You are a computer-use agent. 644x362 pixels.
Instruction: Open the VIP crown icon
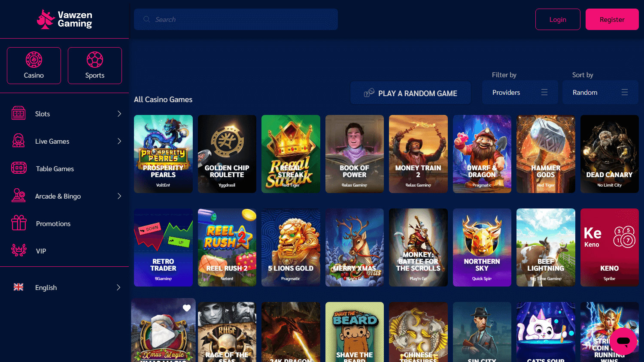click(x=18, y=250)
